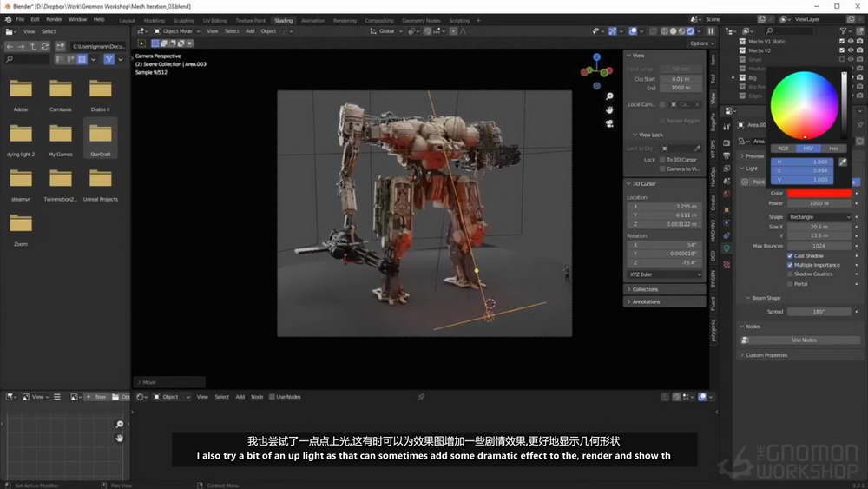Refresh the file browser list
The height and width of the screenshot is (489, 868).
point(45,47)
